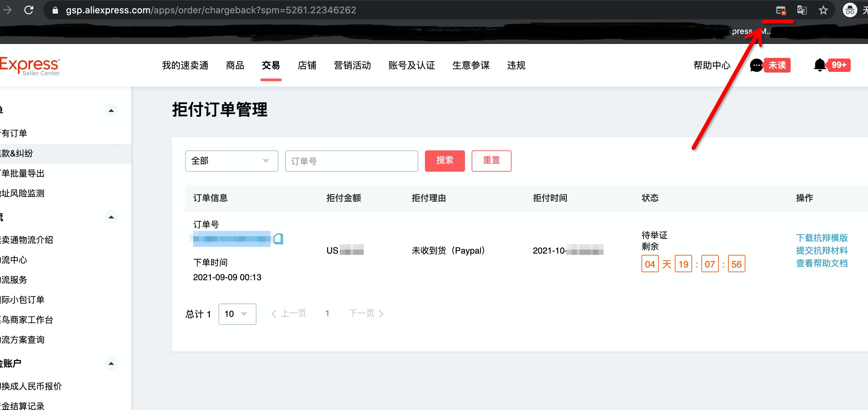Open the Google Translate icon in address bar
868x410 pixels.
tap(802, 10)
